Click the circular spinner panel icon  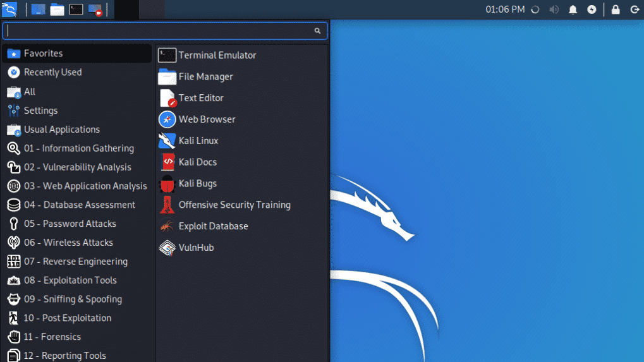(x=535, y=9)
